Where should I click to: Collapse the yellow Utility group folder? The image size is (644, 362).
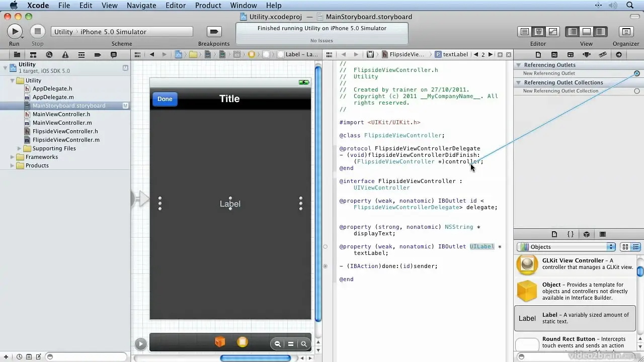(13, 80)
